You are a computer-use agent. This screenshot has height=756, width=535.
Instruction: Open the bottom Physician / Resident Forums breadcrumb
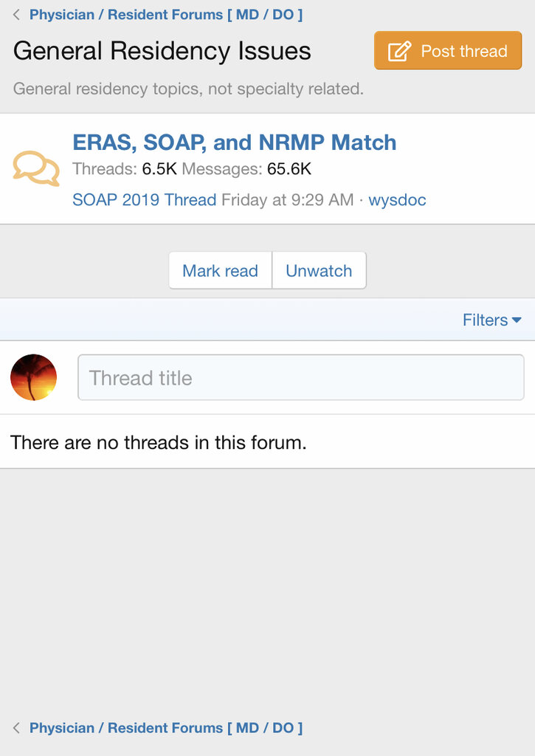pyautogui.click(x=166, y=728)
